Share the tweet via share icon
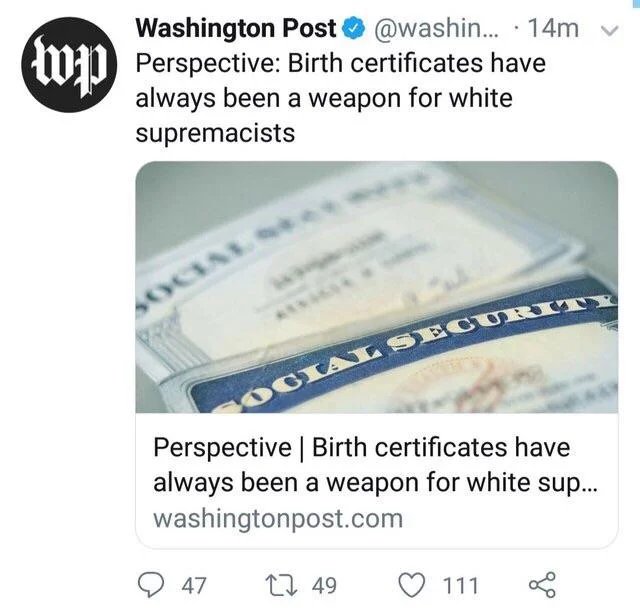The width and height of the screenshot is (640, 615). click(x=542, y=585)
